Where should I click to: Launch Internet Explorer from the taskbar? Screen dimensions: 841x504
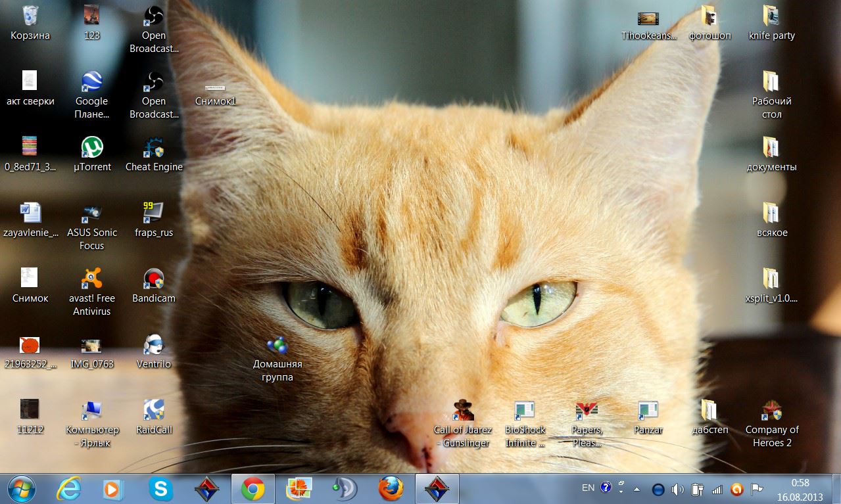click(68, 488)
